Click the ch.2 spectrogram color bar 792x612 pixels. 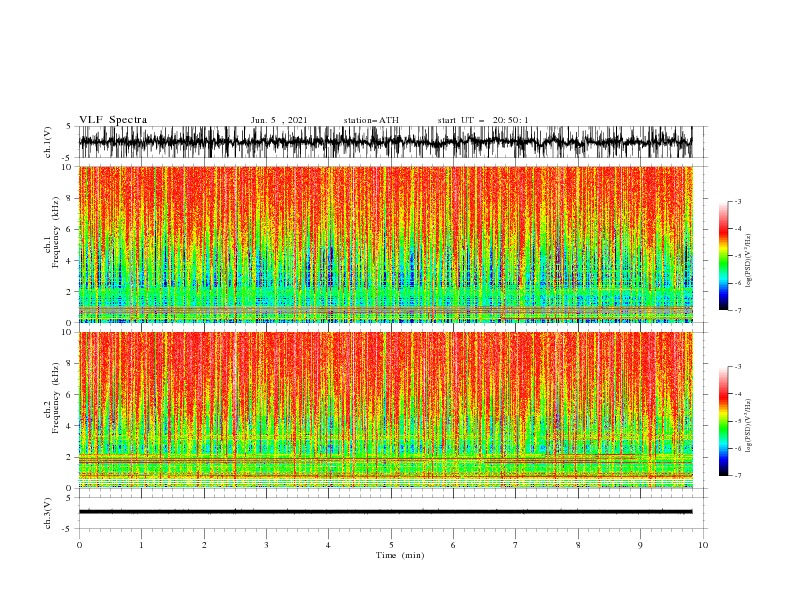[x=723, y=421]
